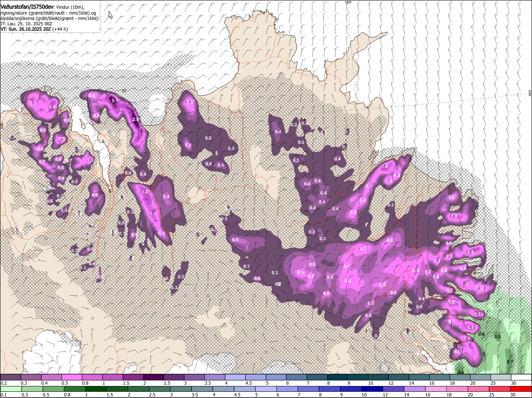Viewport: 532px width, 398px height.
Task: Click the 'IT: Lau. 25. 10. 2025 00Z' line
Action: [x=26, y=24]
